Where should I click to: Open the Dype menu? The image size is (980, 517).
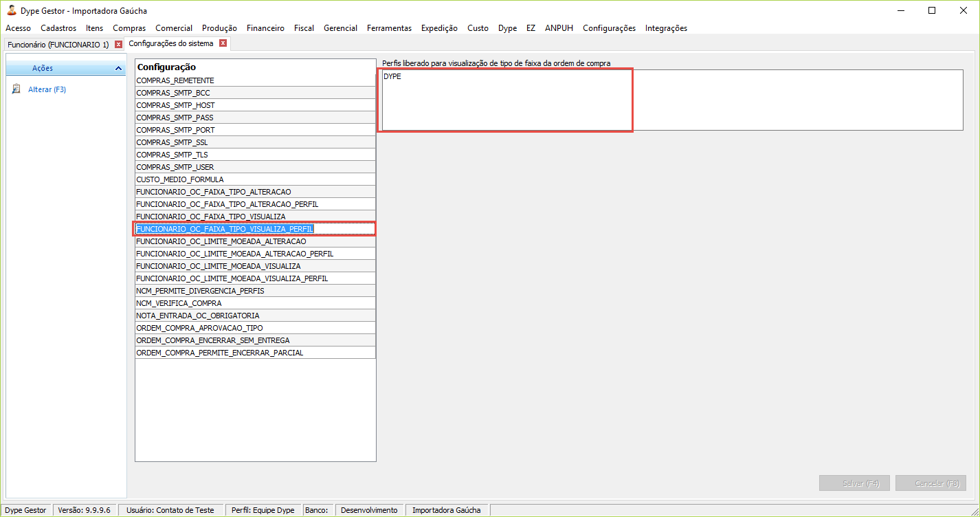tap(507, 28)
